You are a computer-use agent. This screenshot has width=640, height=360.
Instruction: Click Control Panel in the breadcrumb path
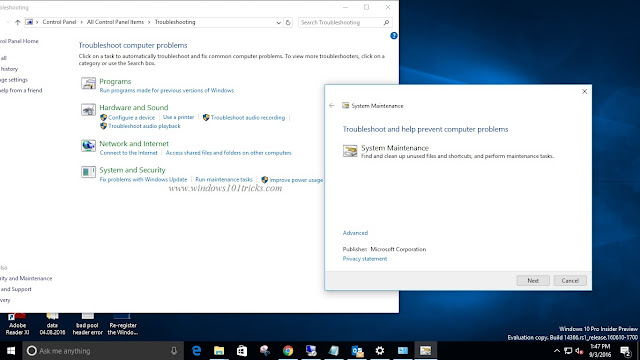pos(59,22)
